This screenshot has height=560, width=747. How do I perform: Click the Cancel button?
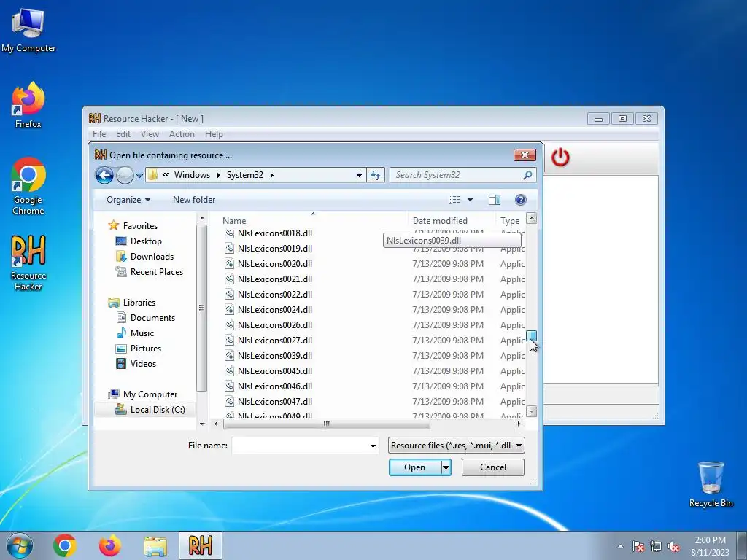(x=493, y=467)
